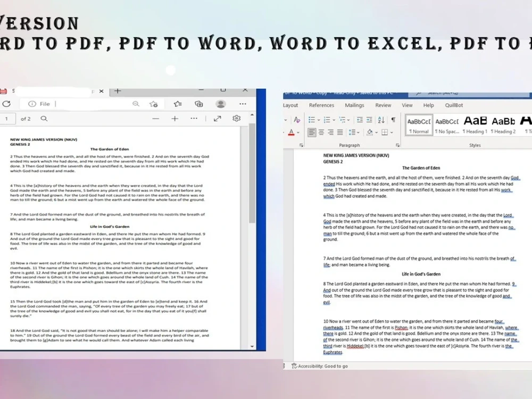
Task: Search within the PDF using magnifier icon
Action: pos(44,119)
